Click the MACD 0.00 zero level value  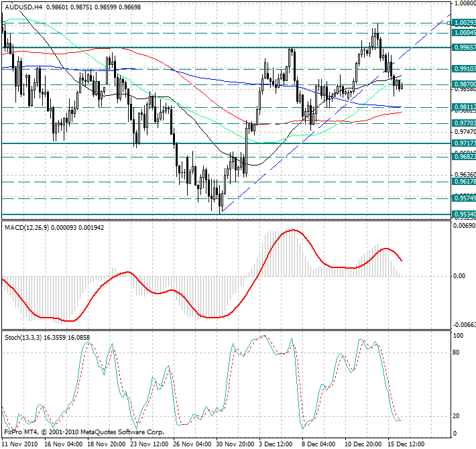(459, 276)
